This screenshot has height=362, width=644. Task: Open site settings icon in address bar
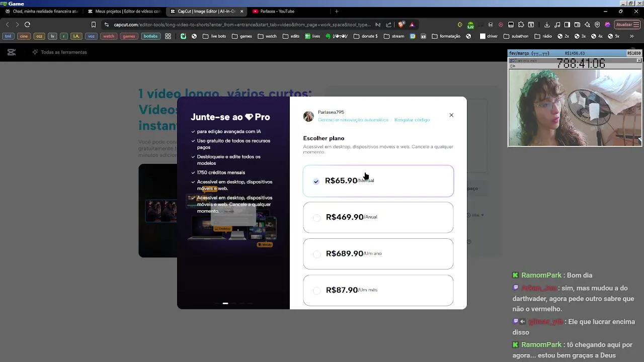coord(107,24)
